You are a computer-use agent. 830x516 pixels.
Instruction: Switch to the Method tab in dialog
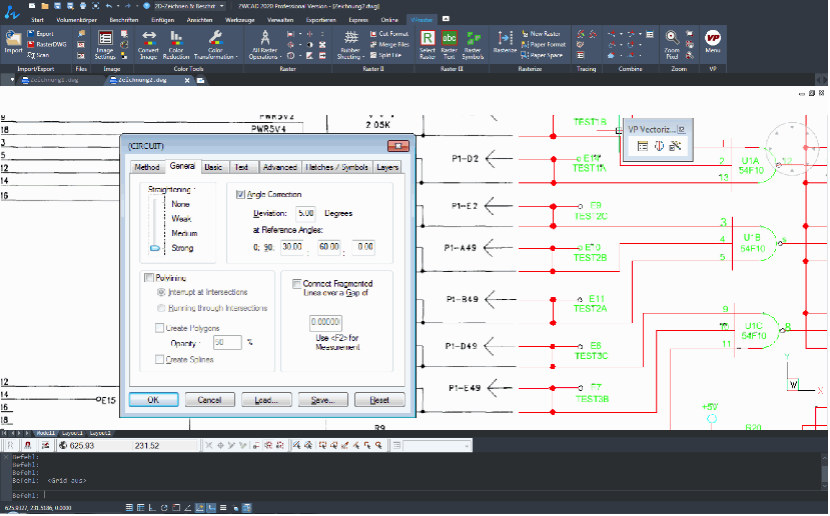(147, 167)
